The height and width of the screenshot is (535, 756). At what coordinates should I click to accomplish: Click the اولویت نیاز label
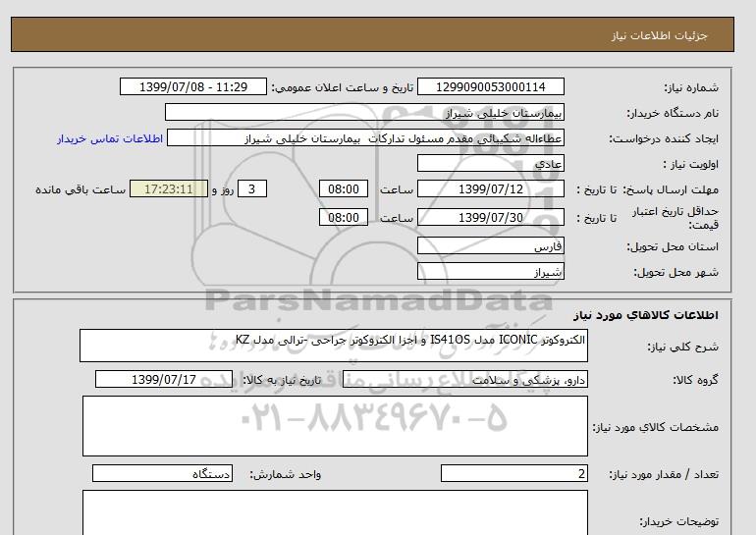(x=691, y=164)
